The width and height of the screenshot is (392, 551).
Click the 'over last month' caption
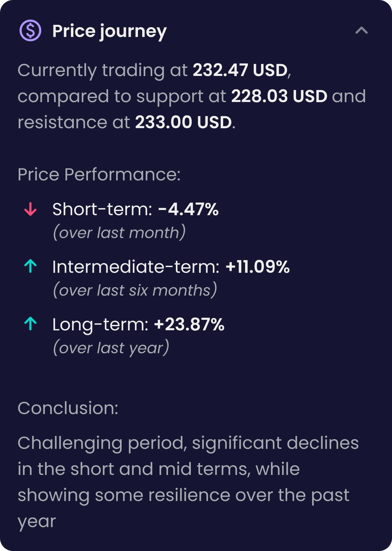point(119,233)
